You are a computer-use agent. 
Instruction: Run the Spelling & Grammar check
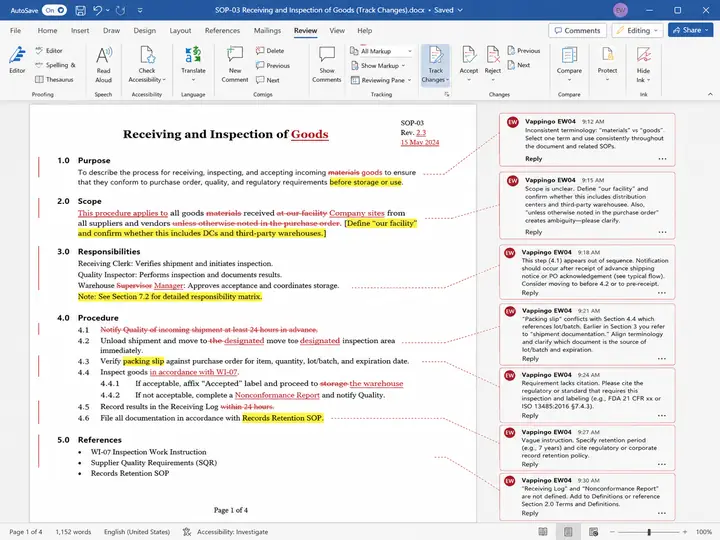click(x=56, y=65)
